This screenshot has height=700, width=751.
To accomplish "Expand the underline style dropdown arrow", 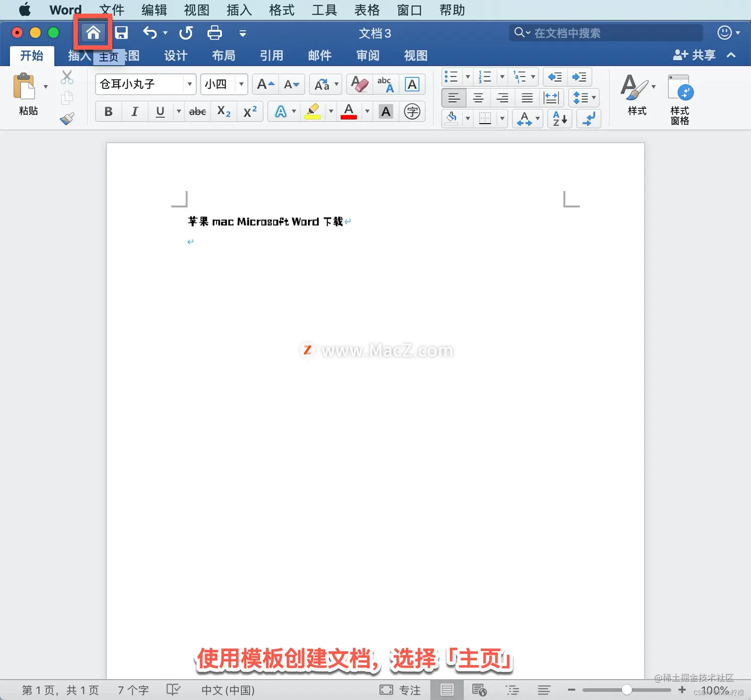I will 178,112.
